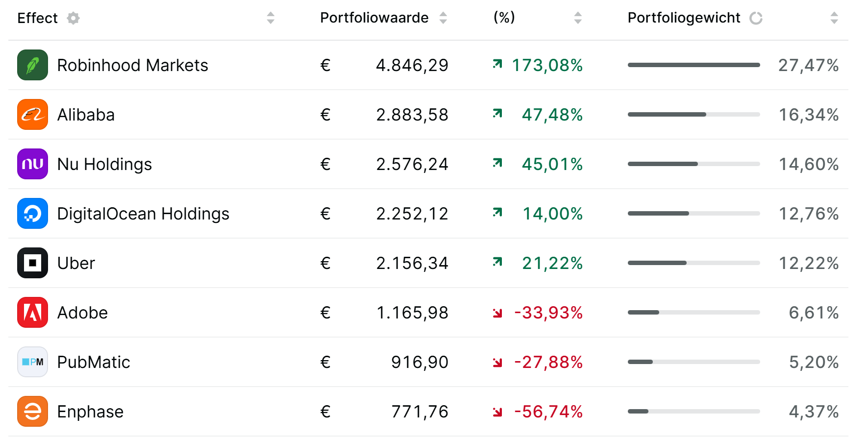868x439 pixels.
Task: Click the Robinhood Markets logo icon
Action: coord(32,65)
